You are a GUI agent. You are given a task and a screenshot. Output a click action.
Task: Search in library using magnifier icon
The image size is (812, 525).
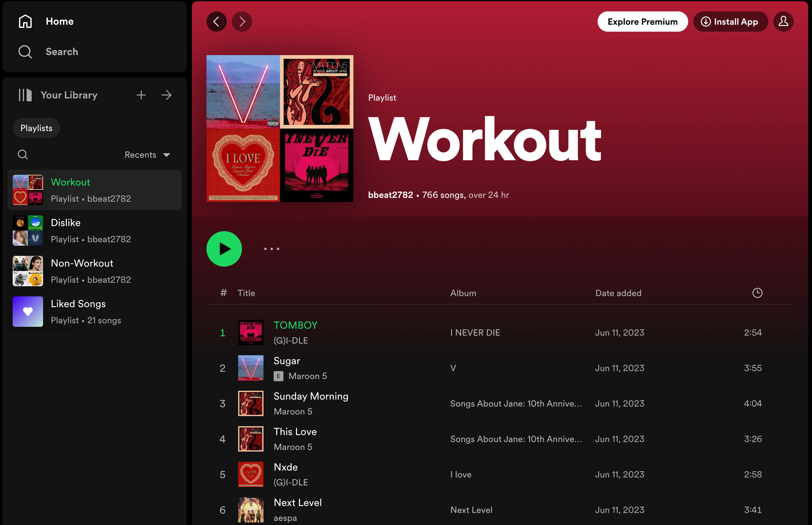[23, 155]
